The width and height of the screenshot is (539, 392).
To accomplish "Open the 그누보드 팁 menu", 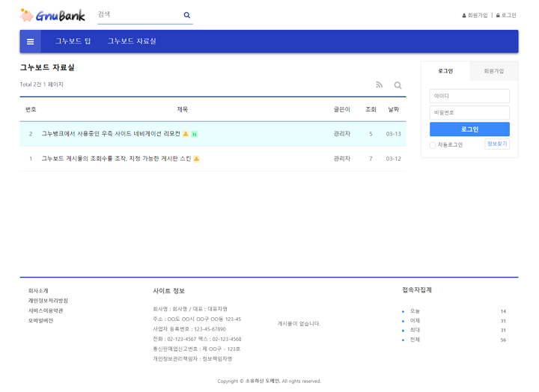I will 73,42.
